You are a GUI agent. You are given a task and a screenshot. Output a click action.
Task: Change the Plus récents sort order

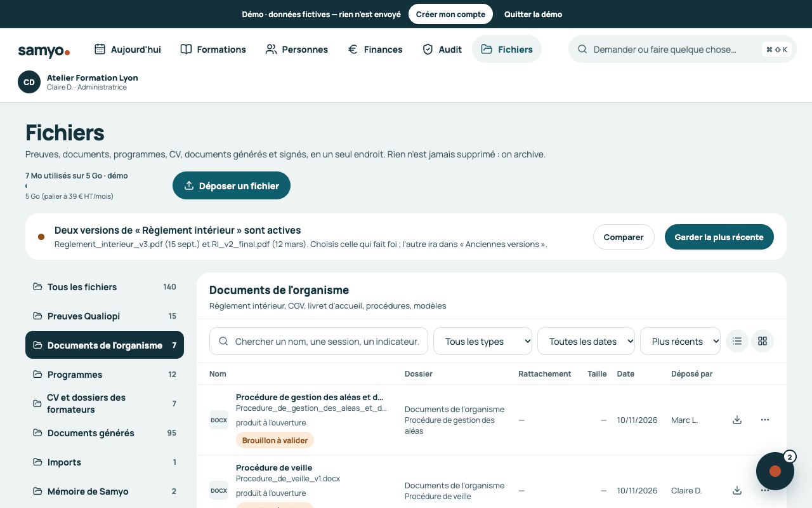point(680,341)
